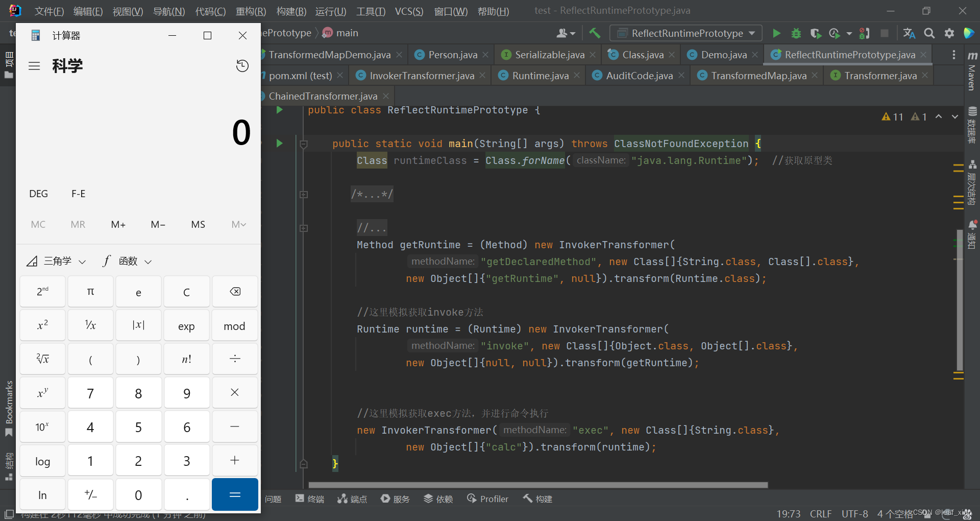Toggle sign with the plus/minus key
The image size is (980, 521).
pos(90,494)
